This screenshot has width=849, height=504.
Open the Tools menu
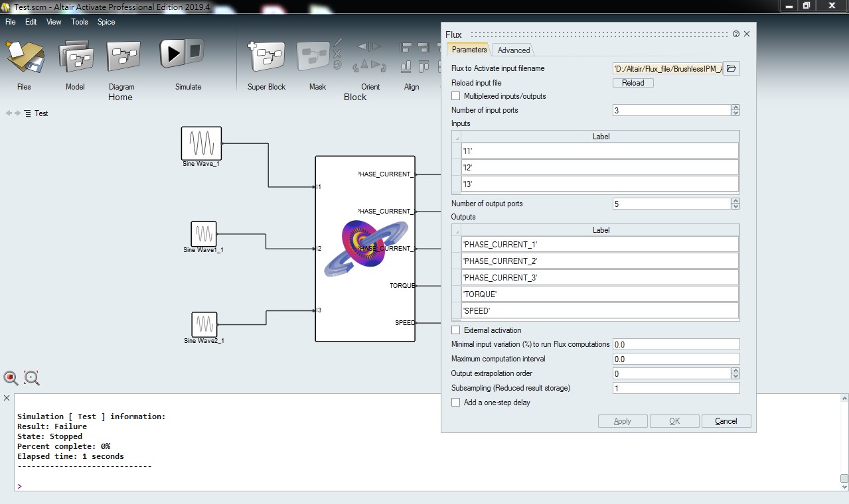[x=80, y=22]
